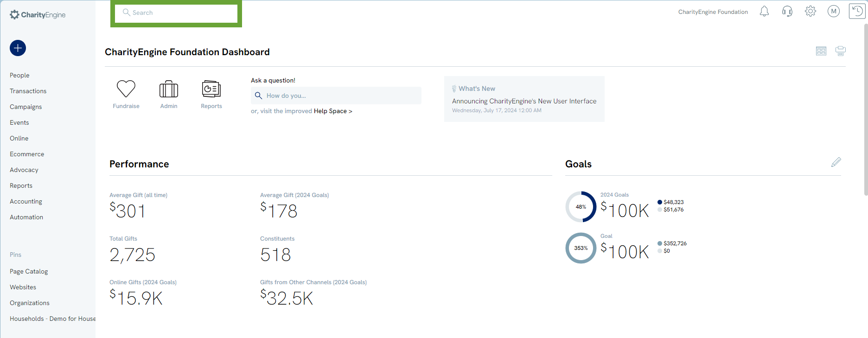Open the pinned Page Catalog link
868x338 pixels.
click(x=29, y=271)
